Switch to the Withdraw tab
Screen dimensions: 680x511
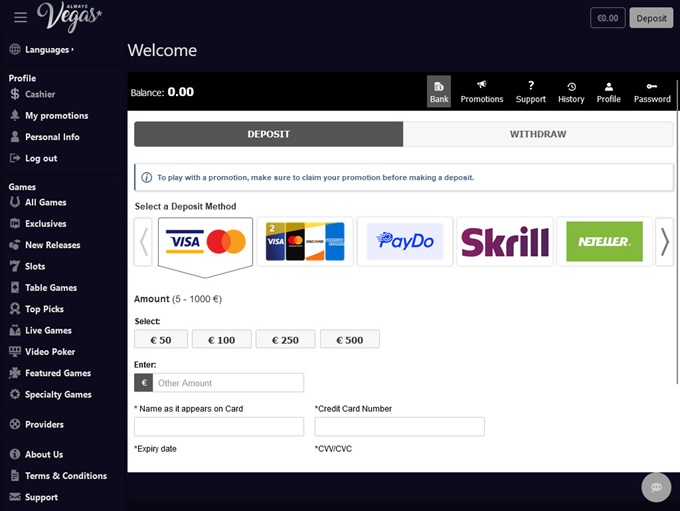[538, 134]
